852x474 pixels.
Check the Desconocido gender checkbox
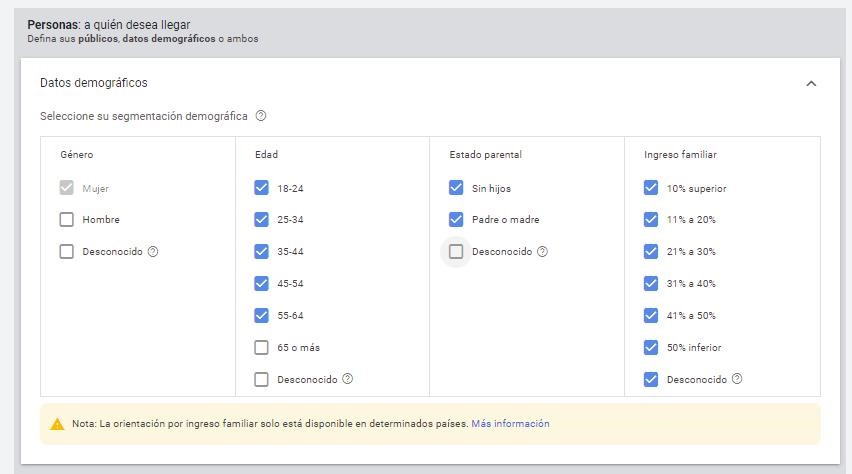[x=67, y=252]
